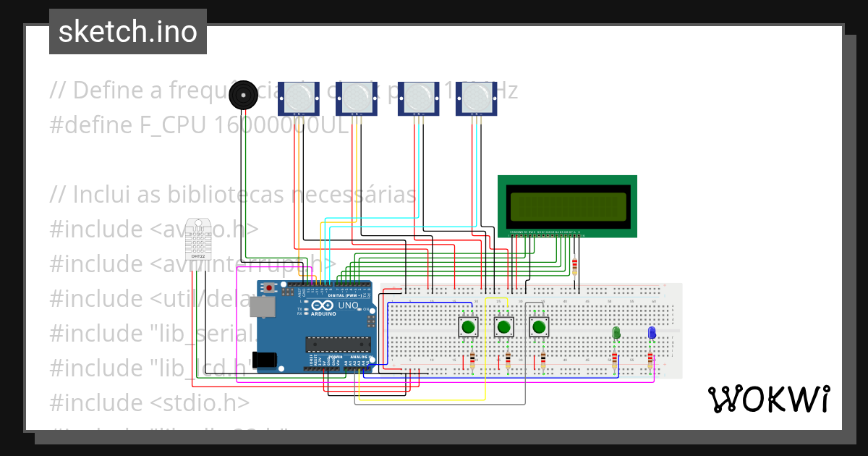Select the leftmost PIR motion sensor

click(298, 98)
